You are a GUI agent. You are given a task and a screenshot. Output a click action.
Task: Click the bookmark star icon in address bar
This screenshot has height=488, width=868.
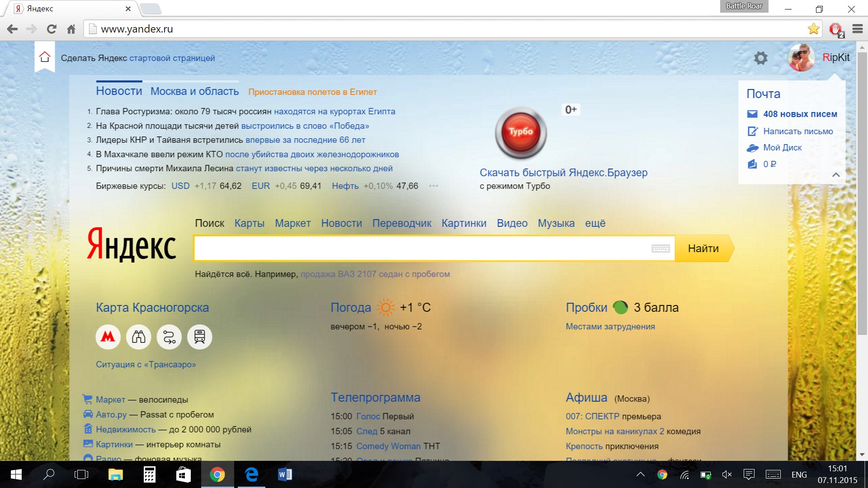tap(814, 28)
